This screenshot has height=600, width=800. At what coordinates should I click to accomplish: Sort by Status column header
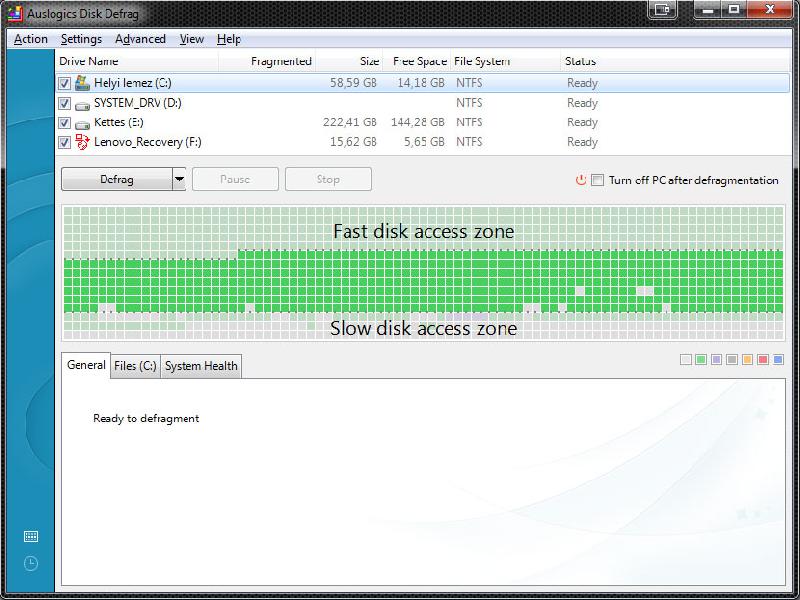coord(674,61)
